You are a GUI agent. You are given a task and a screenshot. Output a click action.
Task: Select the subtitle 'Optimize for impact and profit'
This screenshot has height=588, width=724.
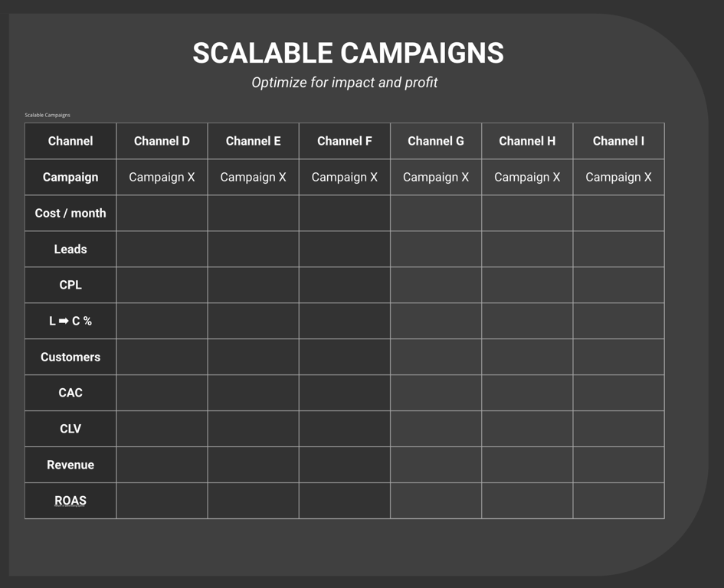tap(345, 82)
